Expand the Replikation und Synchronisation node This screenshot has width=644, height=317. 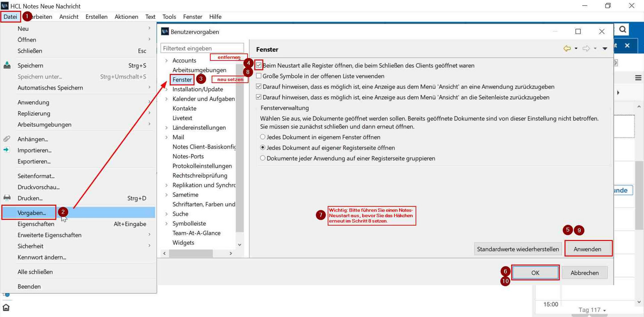pos(166,185)
